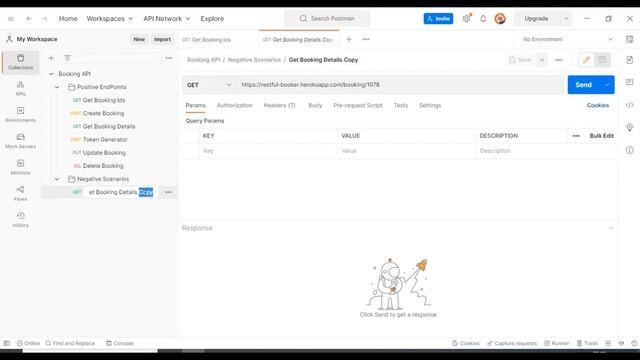Open tab bar more options
The height and width of the screenshot is (360, 640).
366,40
